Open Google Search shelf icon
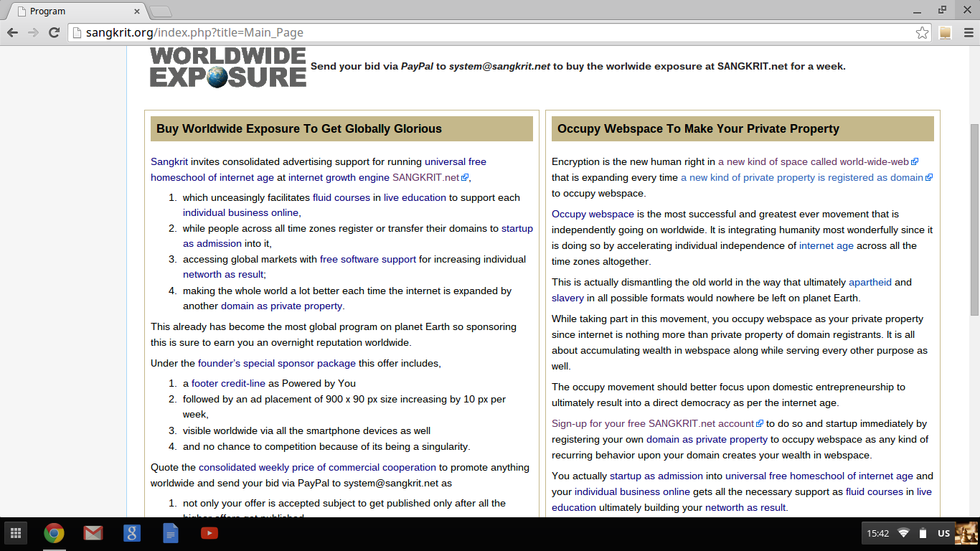Screen dimensions: 980x551 coord(131,533)
